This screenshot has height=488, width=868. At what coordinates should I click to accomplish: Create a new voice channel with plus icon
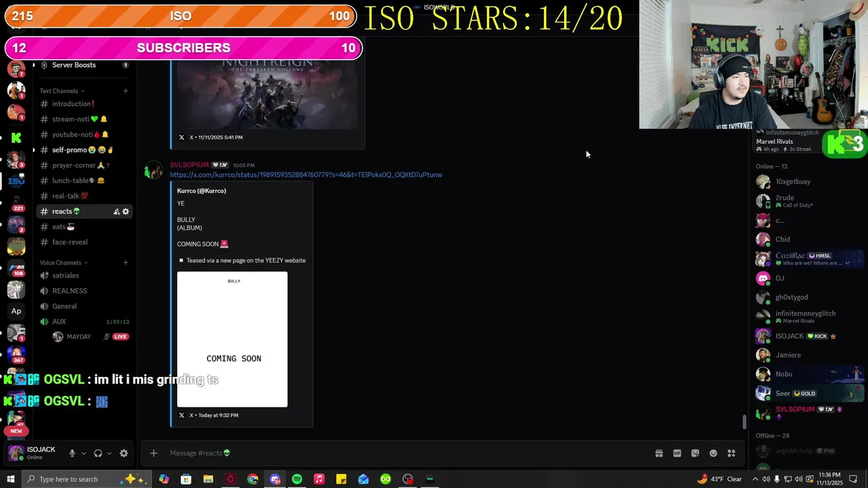(125, 263)
